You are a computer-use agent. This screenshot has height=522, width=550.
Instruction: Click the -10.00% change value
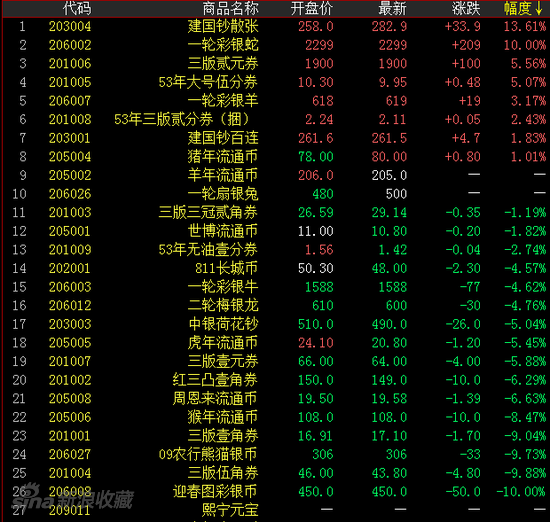[x=522, y=492]
